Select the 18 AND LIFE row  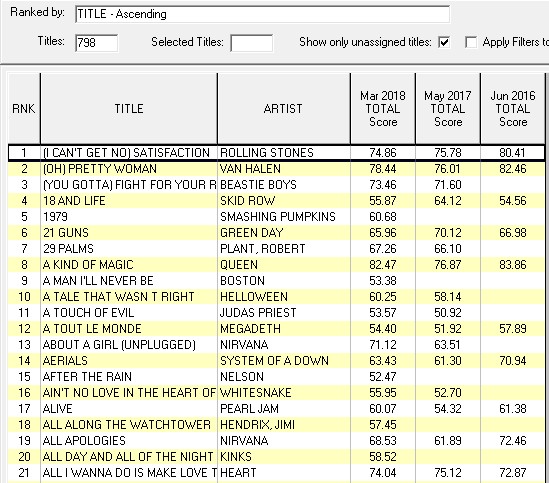[x=276, y=201]
